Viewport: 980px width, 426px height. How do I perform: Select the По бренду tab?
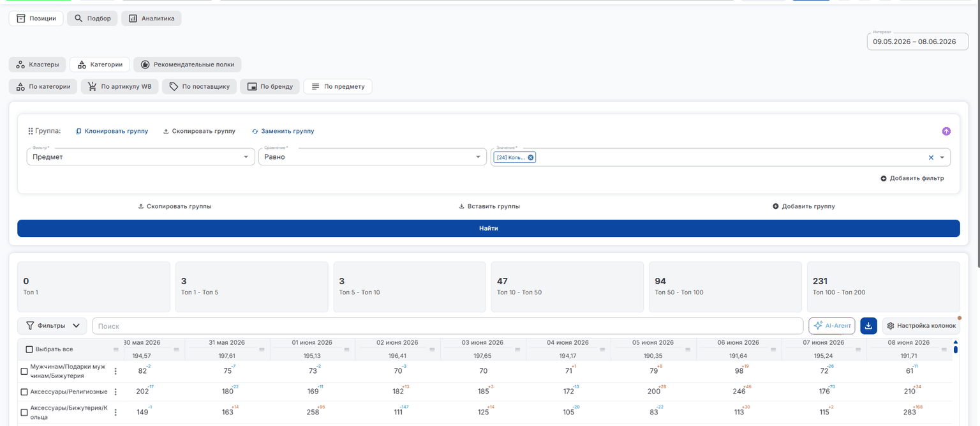click(270, 86)
